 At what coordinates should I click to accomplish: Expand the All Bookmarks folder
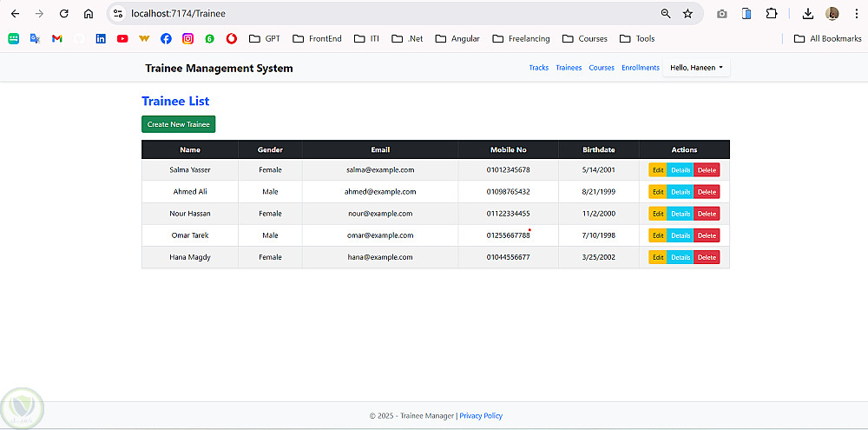(827, 38)
